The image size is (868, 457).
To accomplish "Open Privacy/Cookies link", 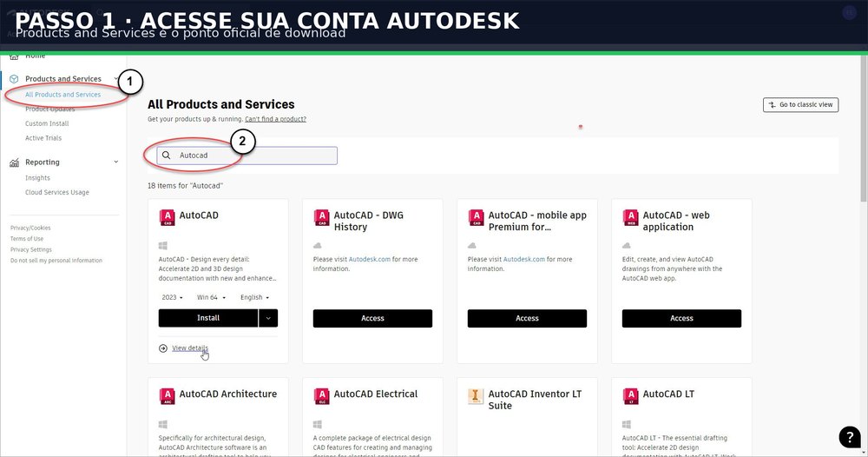I will (30, 228).
